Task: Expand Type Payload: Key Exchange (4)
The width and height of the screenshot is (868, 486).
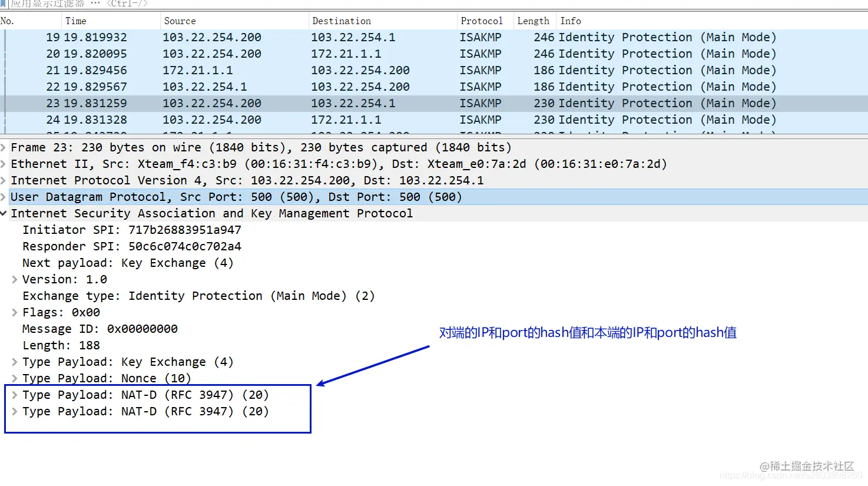Action: pyautogui.click(x=15, y=362)
